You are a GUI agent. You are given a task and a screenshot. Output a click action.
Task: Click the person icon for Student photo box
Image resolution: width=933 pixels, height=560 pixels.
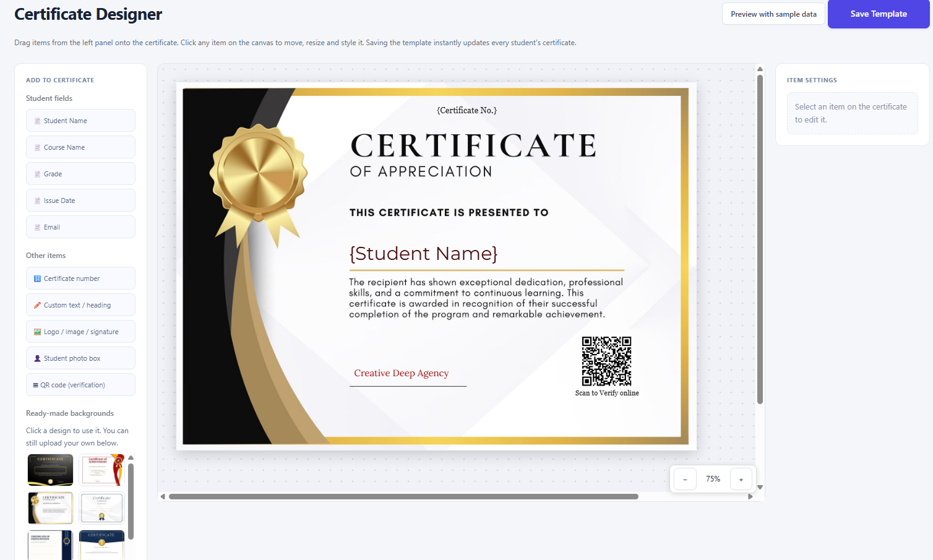coord(38,359)
